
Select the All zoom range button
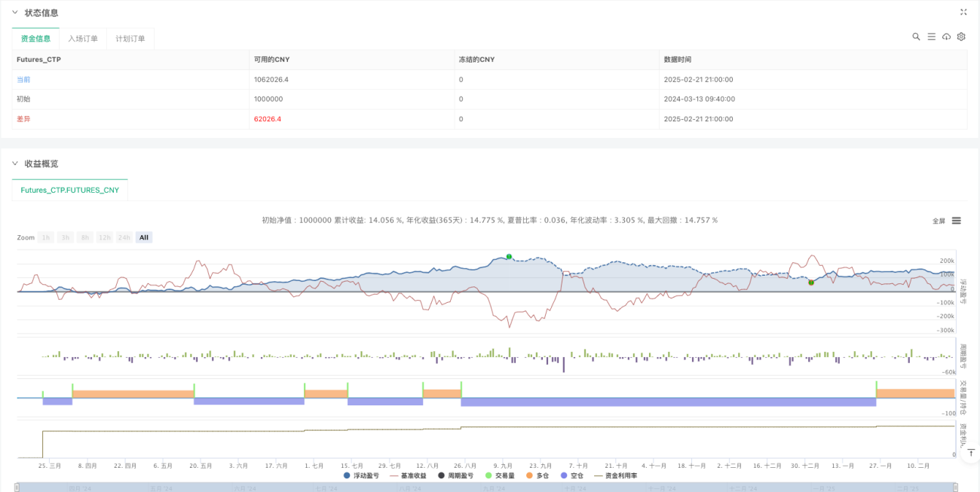click(x=143, y=237)
